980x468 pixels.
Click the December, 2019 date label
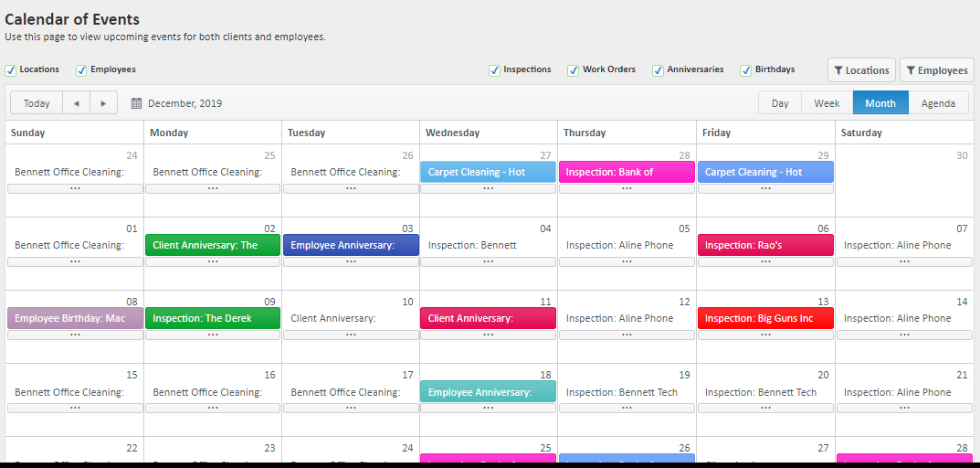click(x=185, y=103)
